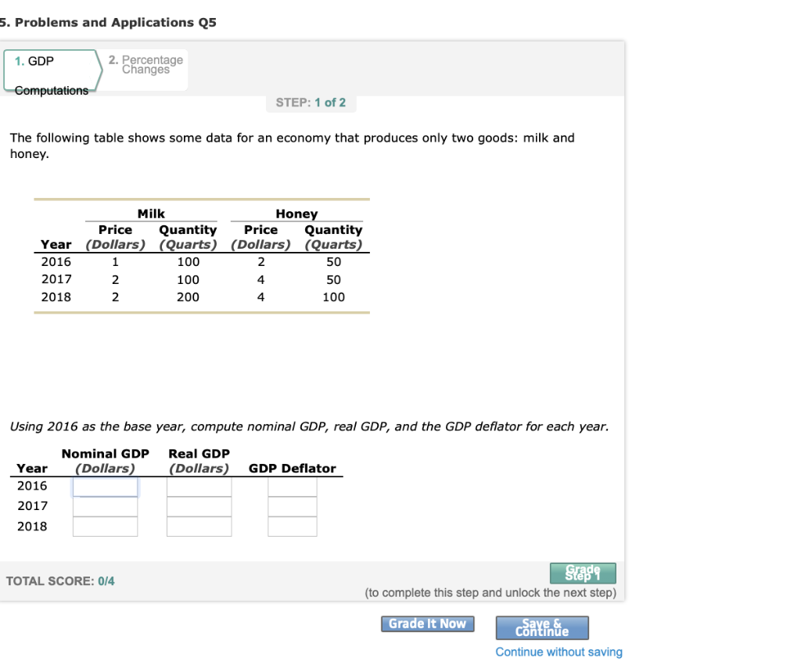Switch to the 2. Percentage Changes step tab
The height and width of the screenshot is (672, 801).
pyautogui.click(x=146, y=66)
